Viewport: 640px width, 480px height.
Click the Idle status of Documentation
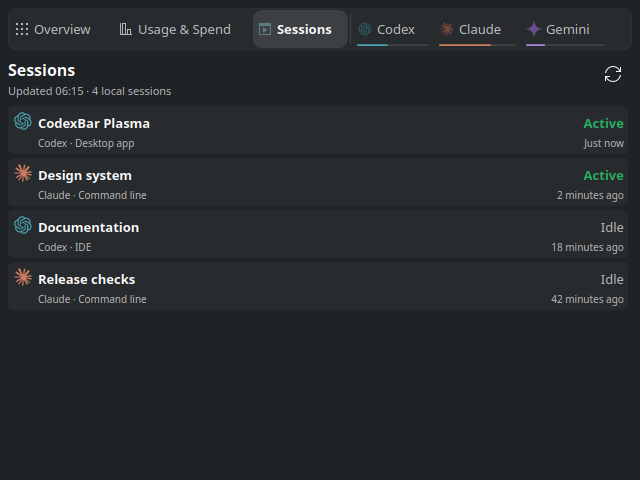612,227
